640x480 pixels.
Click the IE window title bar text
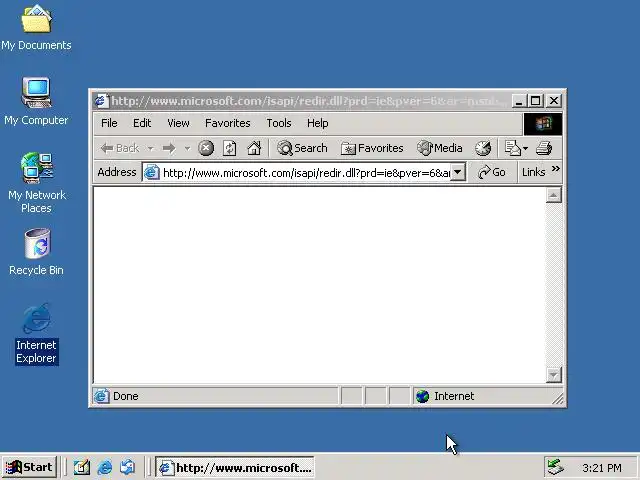pos(308,101)
